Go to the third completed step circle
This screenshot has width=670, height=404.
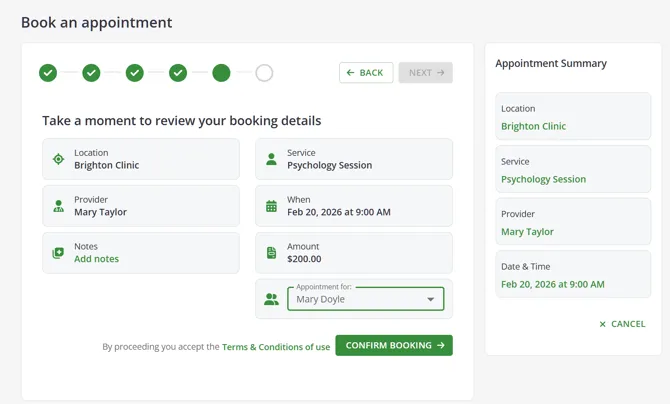[x=135, y=73]
